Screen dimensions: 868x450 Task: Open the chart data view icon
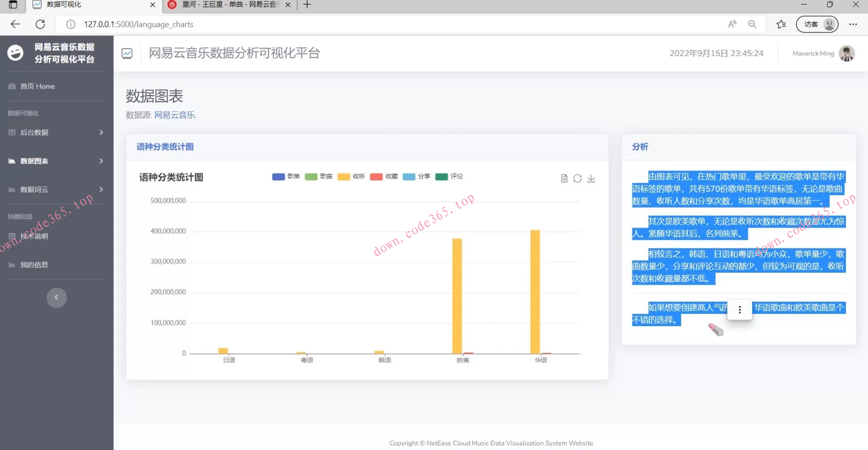(x=564, y=178)
